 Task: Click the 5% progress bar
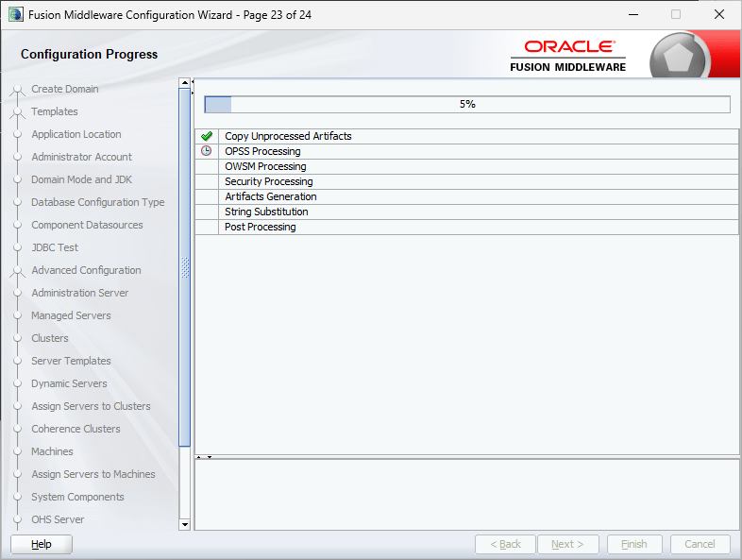pos(467,105)
